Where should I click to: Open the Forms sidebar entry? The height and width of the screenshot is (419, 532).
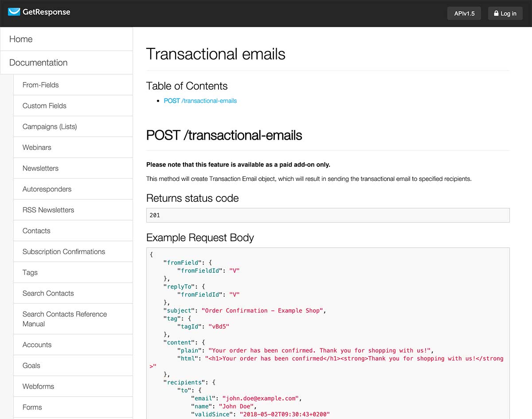pyautogui.click(x=73, y=407)
